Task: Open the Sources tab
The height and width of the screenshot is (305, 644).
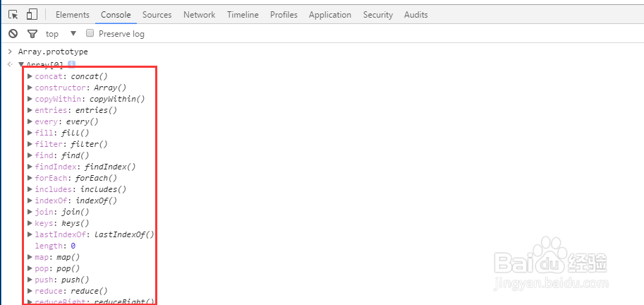Action: click(x=157, y=15)
